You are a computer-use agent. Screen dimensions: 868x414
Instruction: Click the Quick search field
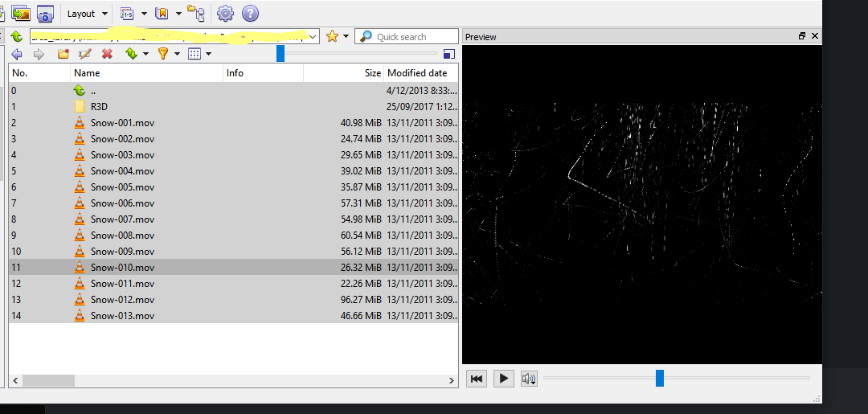coord(411,36)
